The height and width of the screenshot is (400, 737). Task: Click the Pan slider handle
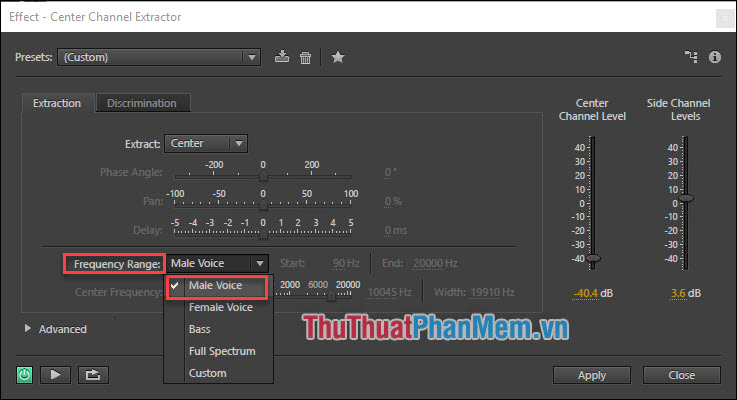[x=263, y=205]
